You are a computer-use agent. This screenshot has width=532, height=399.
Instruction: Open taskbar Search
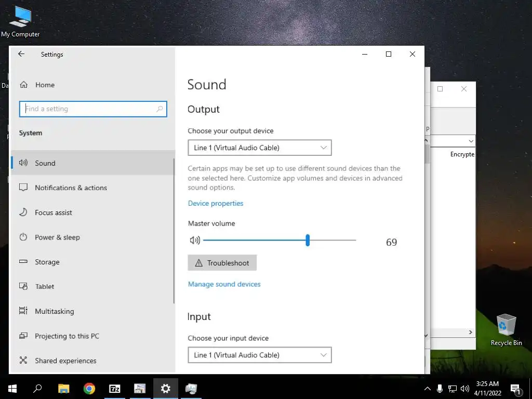pos(37,389)
